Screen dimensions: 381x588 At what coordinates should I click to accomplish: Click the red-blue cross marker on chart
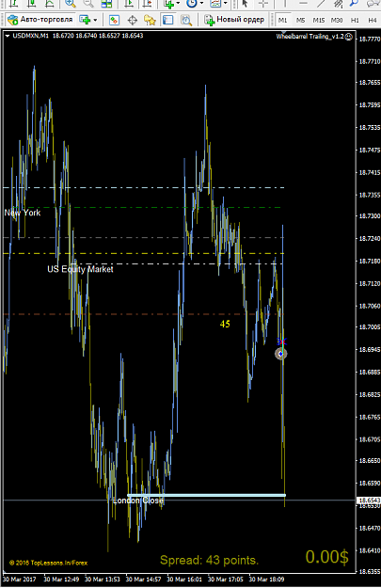pyautogui.click(x=282, y=342)
